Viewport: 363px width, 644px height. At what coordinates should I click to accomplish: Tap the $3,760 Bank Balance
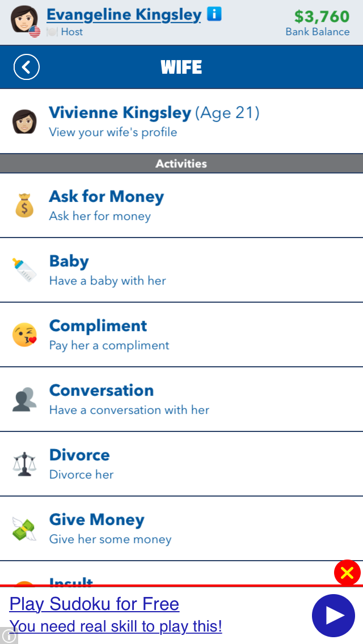318,23
